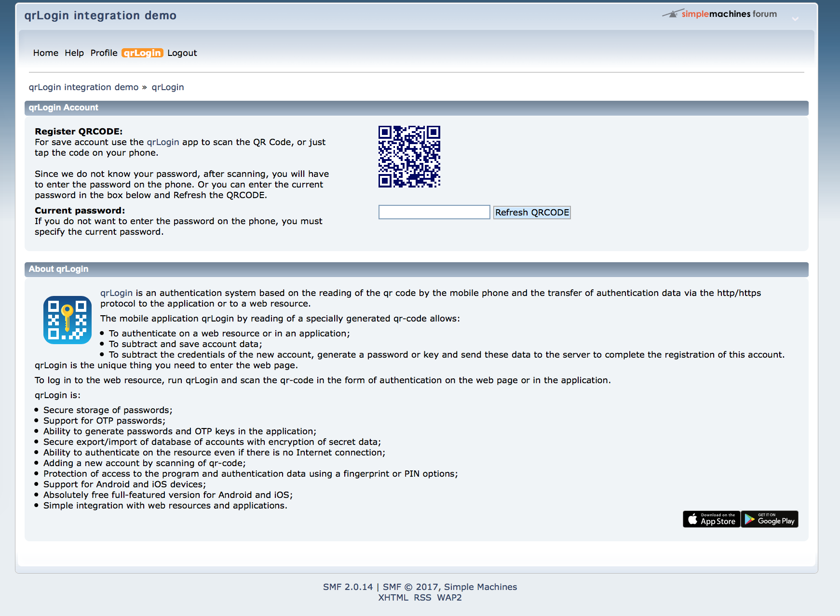Click 'Ability to generate passwords and OTP keys' item

(180, 431)
